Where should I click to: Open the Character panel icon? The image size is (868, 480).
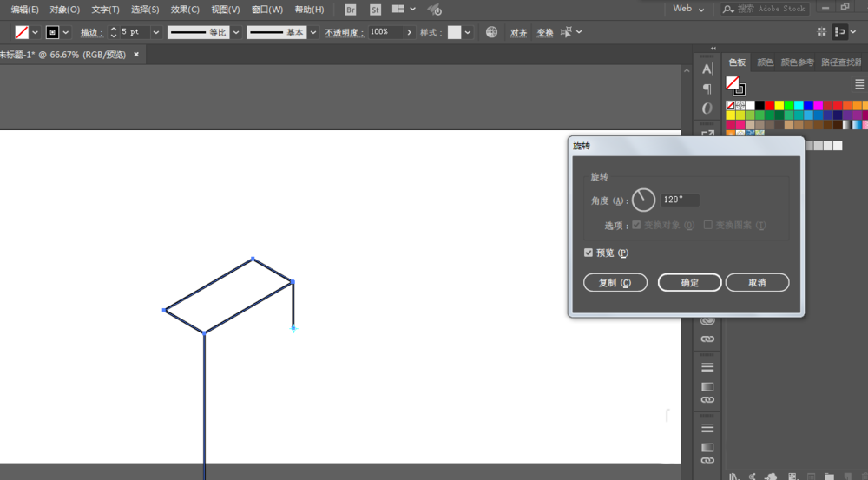(x=707, y=69)
